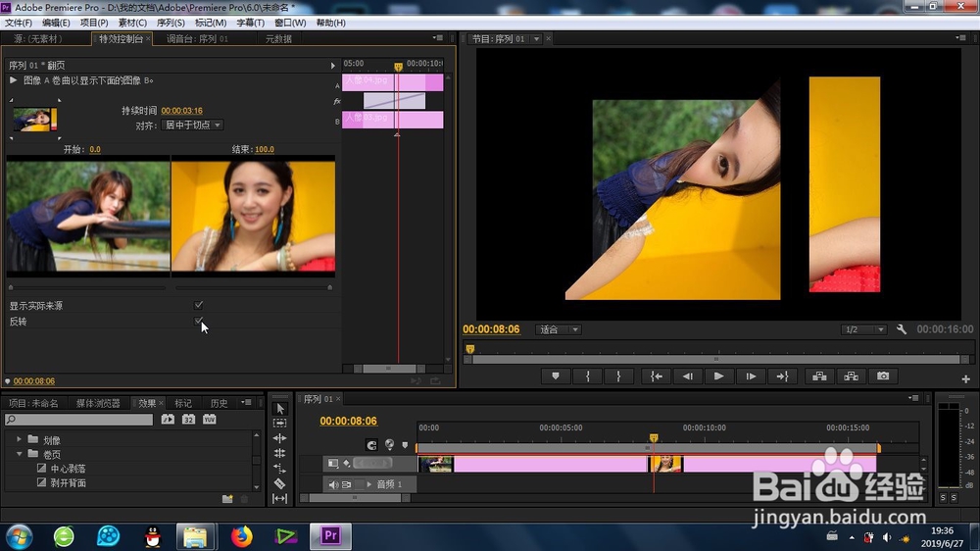Switch to the 媒体浏览器 tab

click(98, 403)
